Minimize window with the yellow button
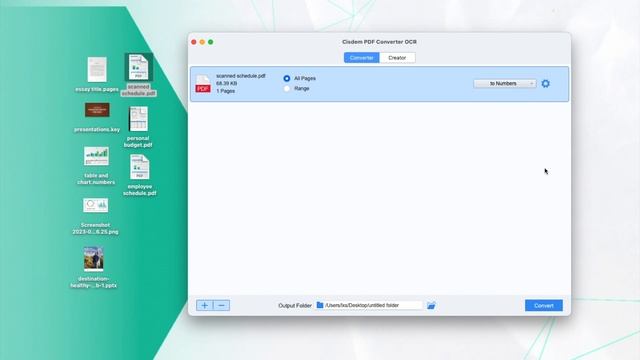Image resolution: width=640 pixels, height=360 pixels. (202, 42)
